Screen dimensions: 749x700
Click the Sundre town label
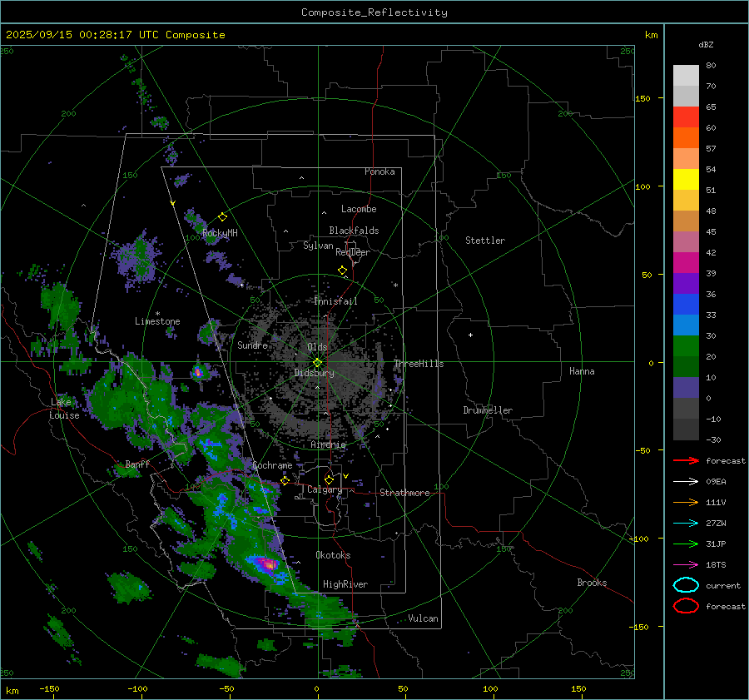(x=252, y=345)
